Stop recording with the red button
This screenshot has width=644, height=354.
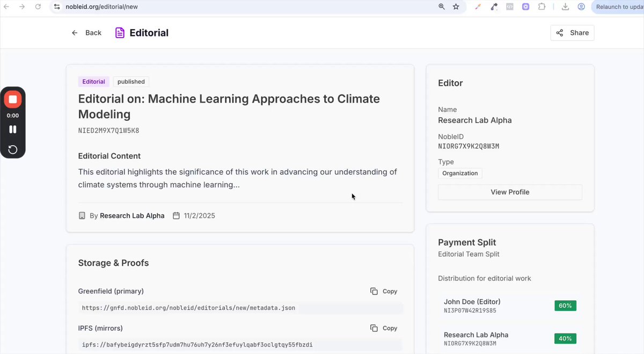coord(13,99)
